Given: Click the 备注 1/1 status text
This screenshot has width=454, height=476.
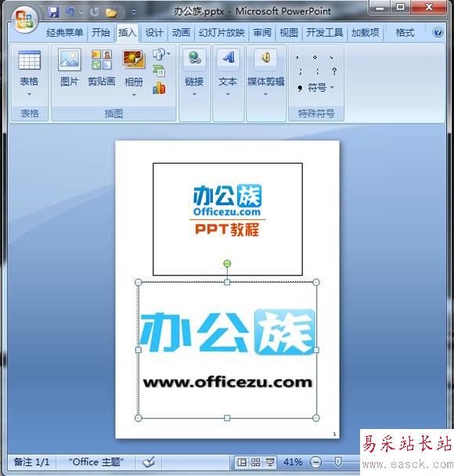Looking at the screenshot, I should coord(31,463).
